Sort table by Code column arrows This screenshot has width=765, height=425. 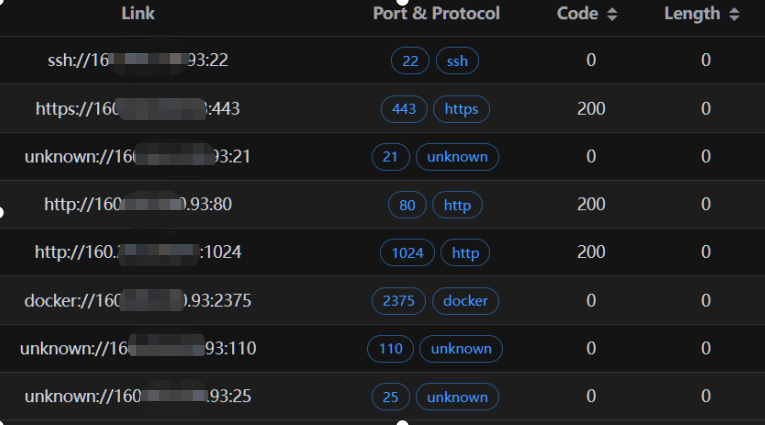coord(613,14)
